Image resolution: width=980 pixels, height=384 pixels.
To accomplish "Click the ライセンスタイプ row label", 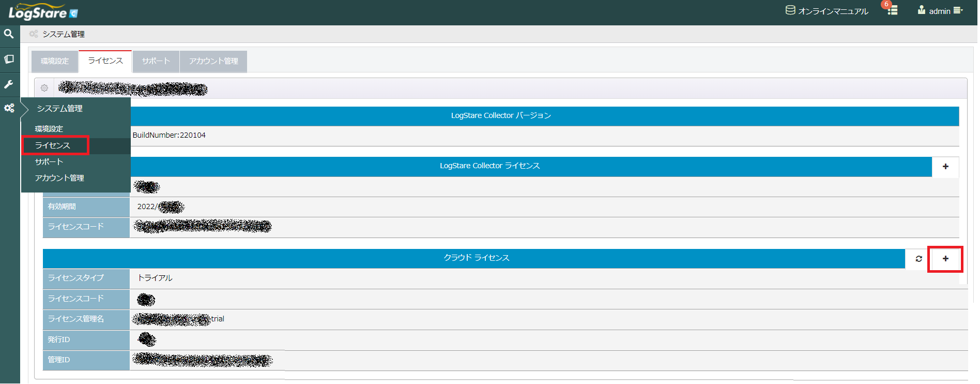I will pos(86,278).
